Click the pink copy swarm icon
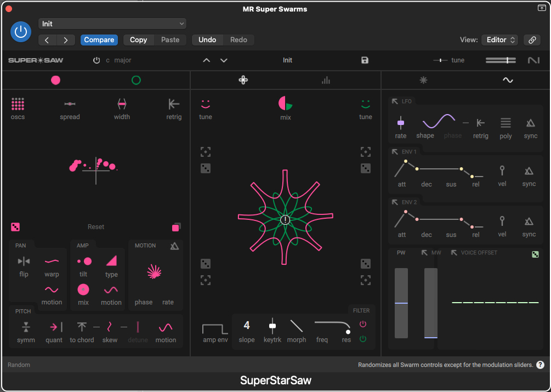Screen dimensions: 551x392 pyautogui.click(x=176, y=228)
